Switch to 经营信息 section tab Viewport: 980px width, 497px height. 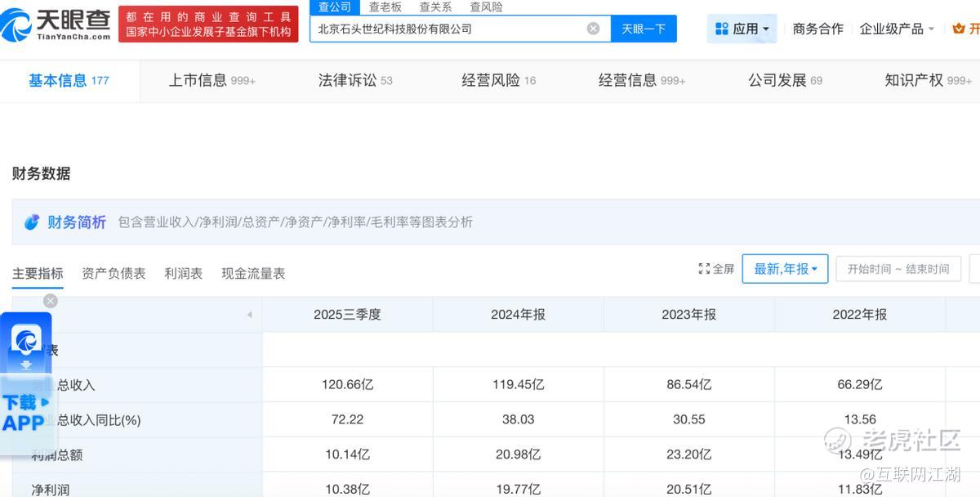coord(642,80)
